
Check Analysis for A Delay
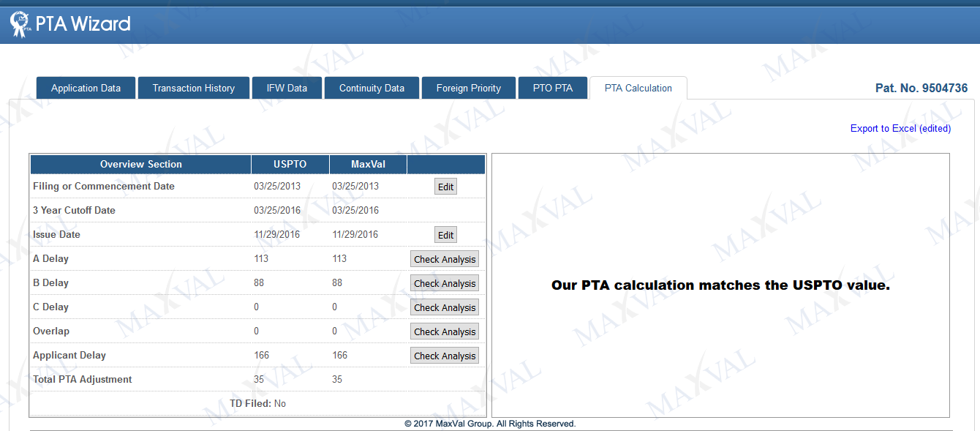click(x=445, y=259)
